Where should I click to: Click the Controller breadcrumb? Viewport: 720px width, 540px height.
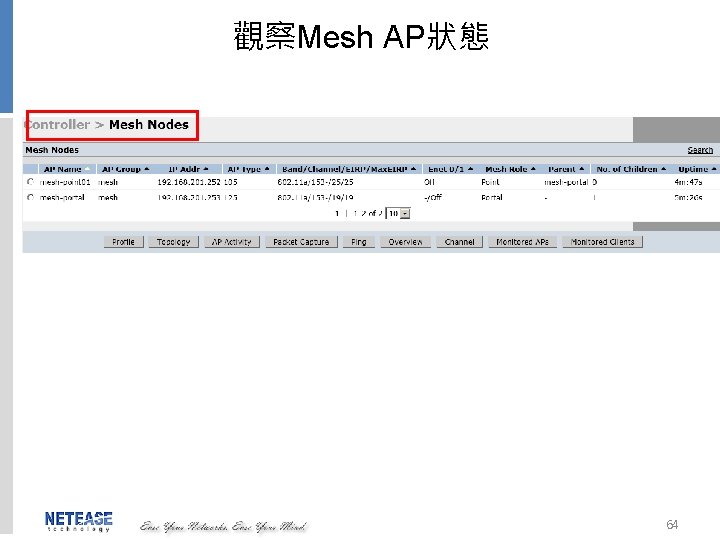tap(58, 124)
